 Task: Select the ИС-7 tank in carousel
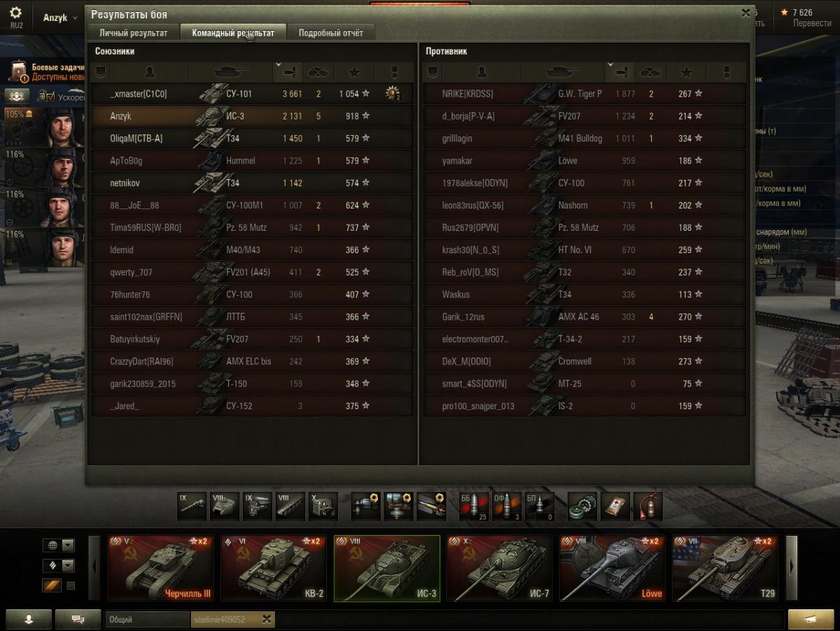coord(500,568)
